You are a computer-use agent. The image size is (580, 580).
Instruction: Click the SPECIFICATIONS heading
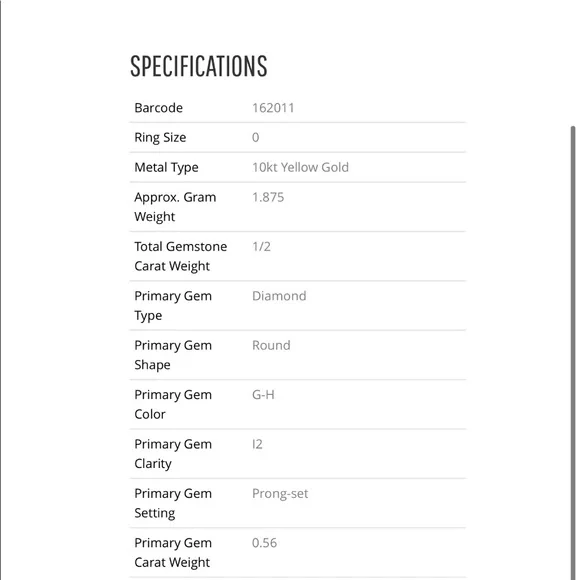(x=199, y=66)
